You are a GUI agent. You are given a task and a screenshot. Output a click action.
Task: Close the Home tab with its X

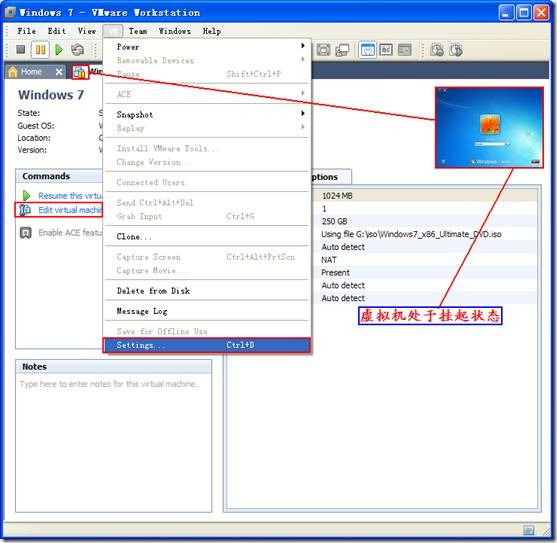pyautogui.click(x=59, y=72)
